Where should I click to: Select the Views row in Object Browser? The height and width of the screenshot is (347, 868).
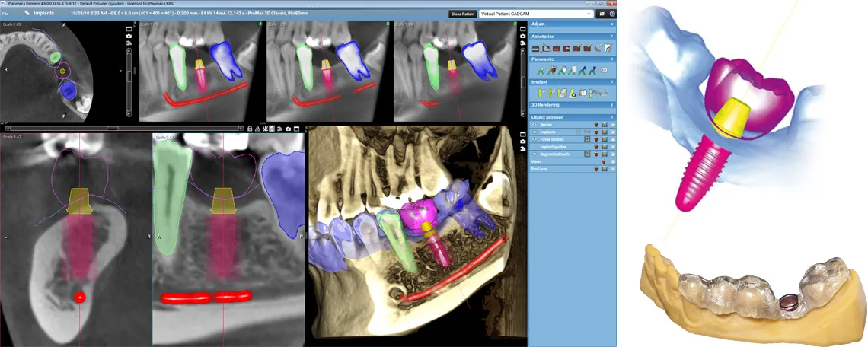[x=573, y=161]
